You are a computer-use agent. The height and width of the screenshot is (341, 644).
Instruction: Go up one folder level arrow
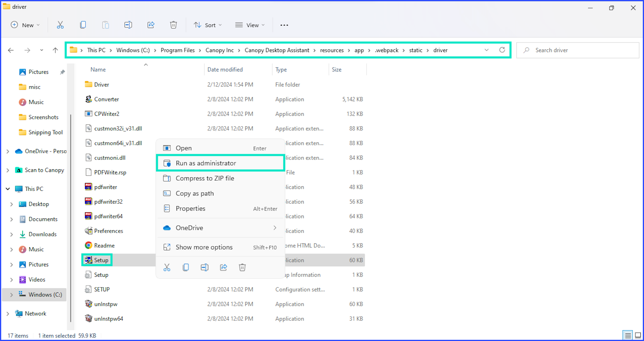pos(55,50)
